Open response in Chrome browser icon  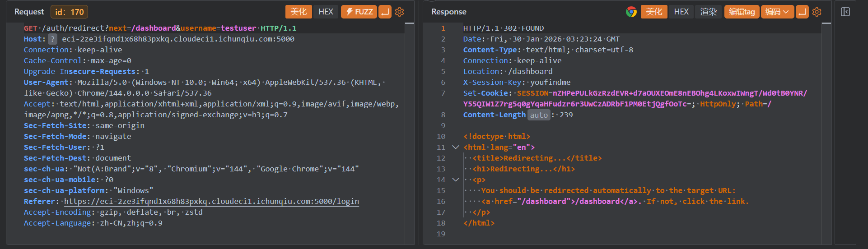631,12
